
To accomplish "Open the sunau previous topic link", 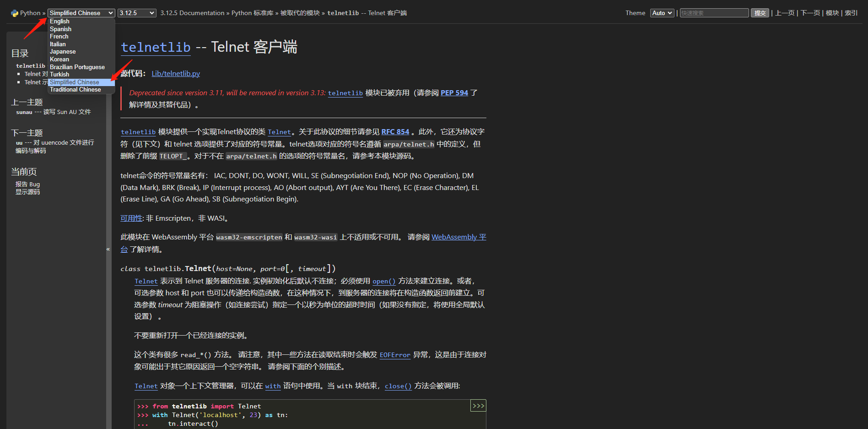I will click(24, 112).
